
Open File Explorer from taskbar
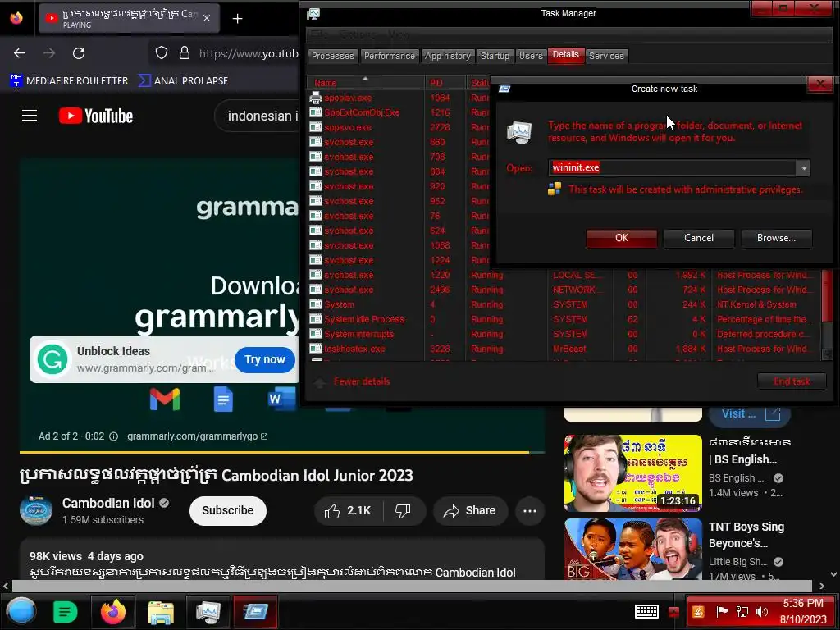[x=160, y=612]
